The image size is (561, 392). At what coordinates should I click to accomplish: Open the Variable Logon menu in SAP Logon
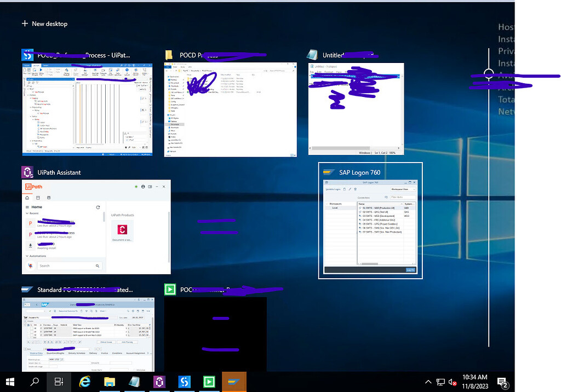point(333,189)
